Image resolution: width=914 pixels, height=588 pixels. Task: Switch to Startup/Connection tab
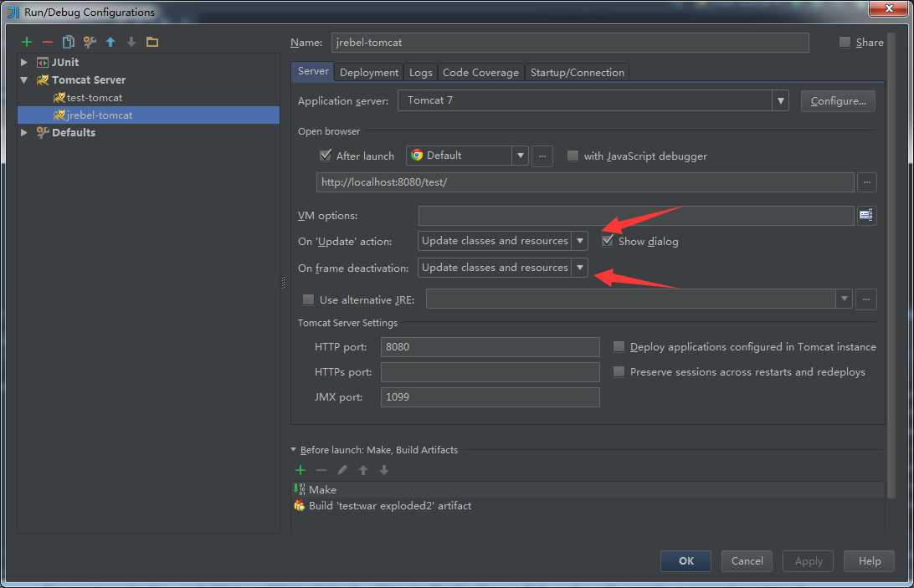pyautogui.click(x=577, y=72)
